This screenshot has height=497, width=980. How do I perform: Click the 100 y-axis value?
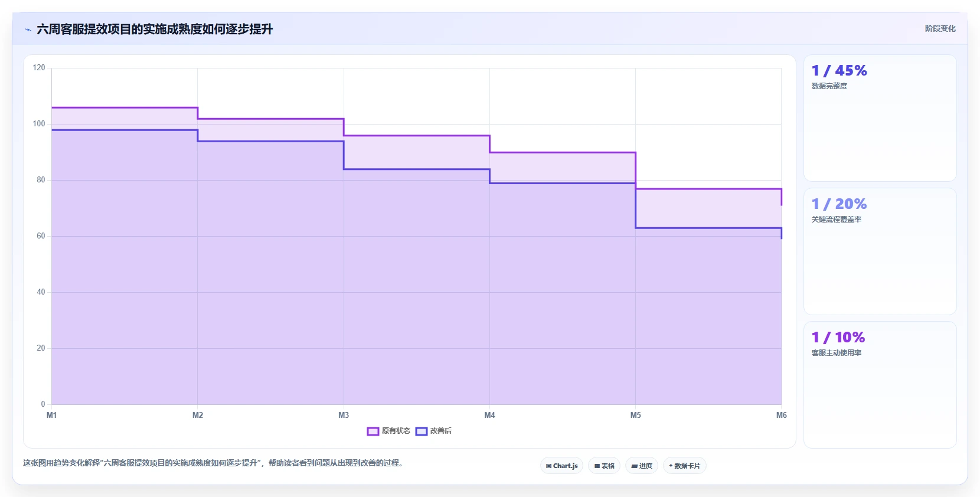coord(39,124)
